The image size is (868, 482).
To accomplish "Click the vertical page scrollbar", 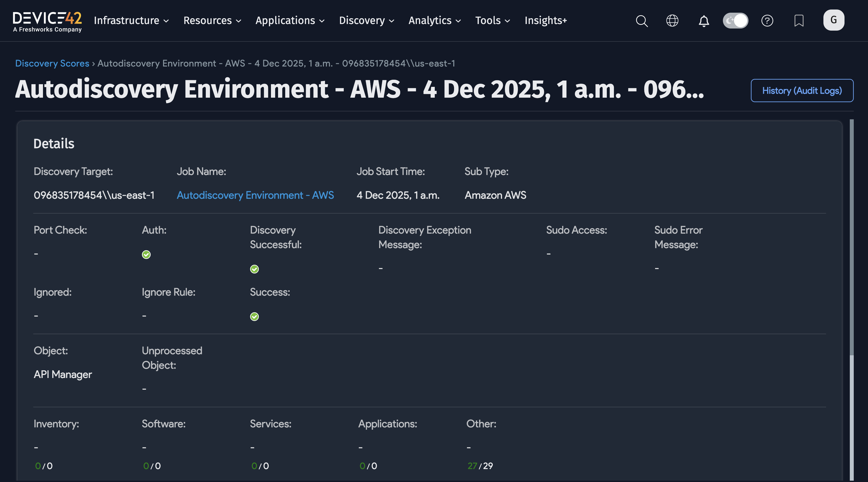I will pos(851,236).
